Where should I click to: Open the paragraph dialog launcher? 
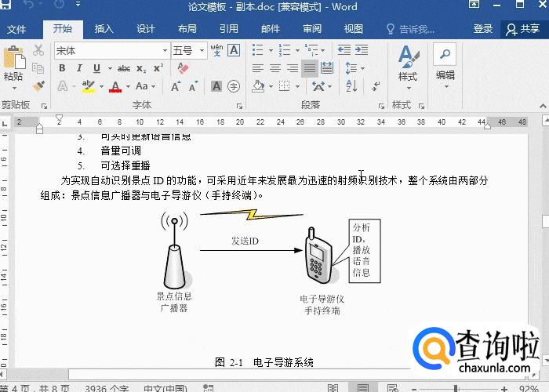(381, 106)
